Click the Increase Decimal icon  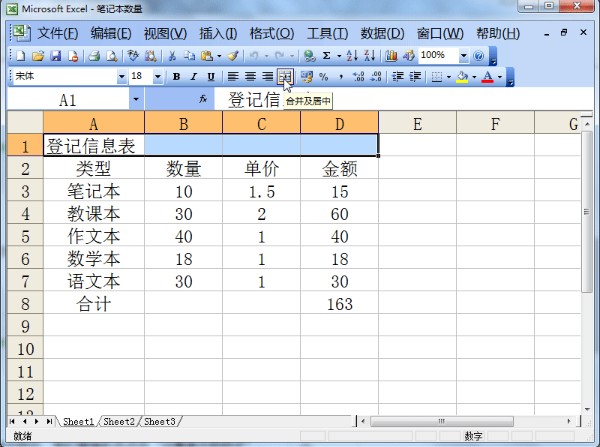(359, 77)
